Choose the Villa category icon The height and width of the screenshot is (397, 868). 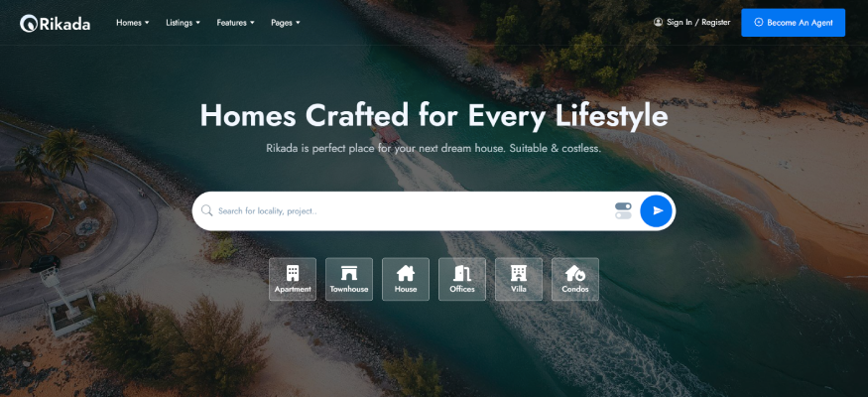[x=518, y=273]
